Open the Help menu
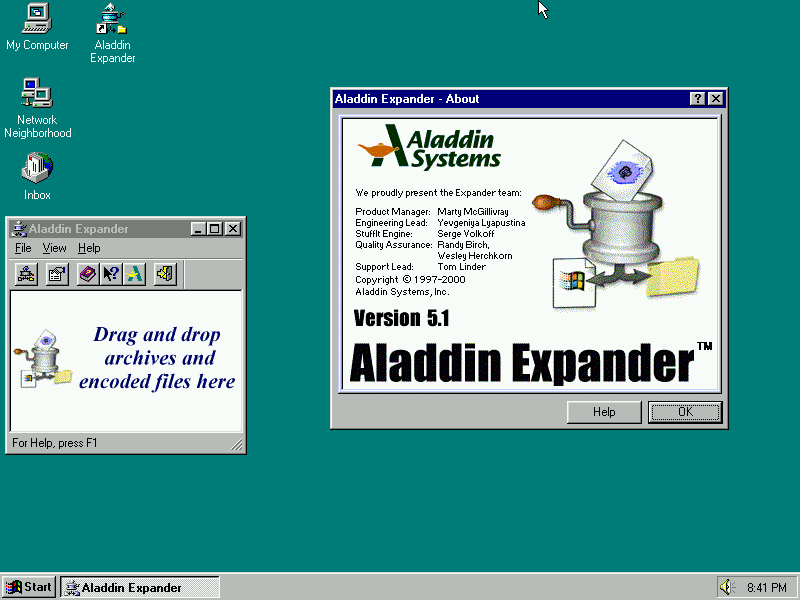Screen dimensions: 800x600 [89, 248]
